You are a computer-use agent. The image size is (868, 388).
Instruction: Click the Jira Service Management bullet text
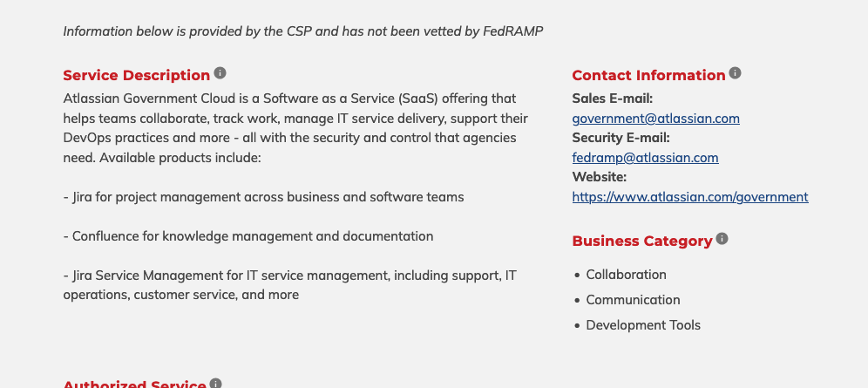point(290,285)
